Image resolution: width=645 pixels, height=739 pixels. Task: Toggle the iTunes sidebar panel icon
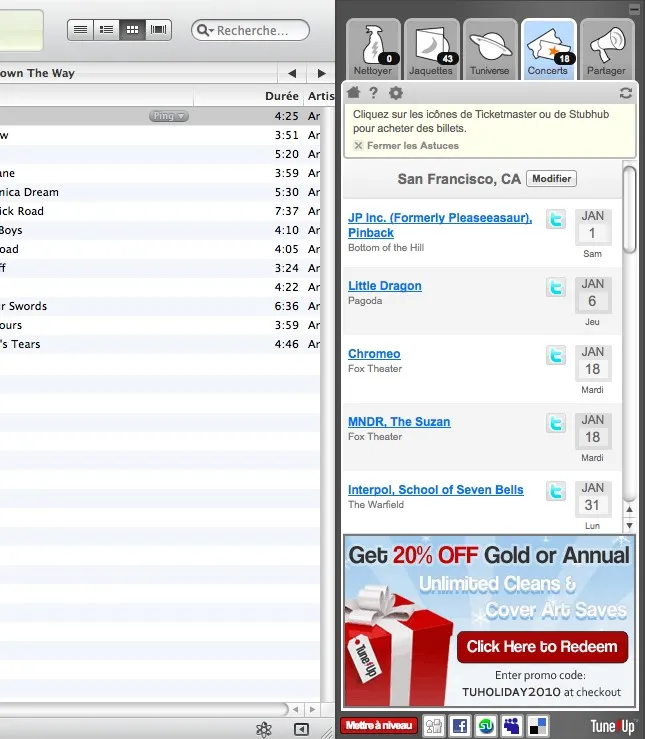coord(302,730)
